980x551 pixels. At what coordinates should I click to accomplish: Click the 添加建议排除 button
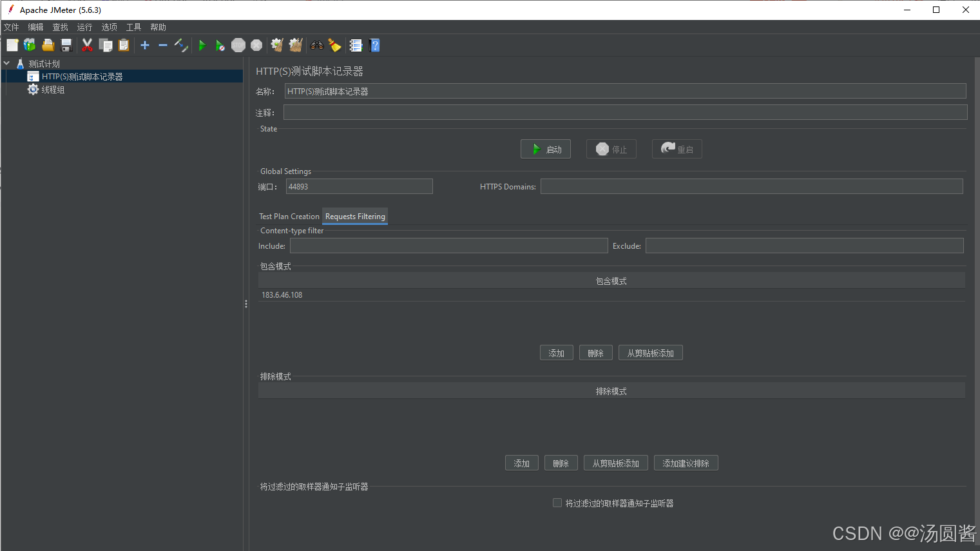click(x=686, y=463)
